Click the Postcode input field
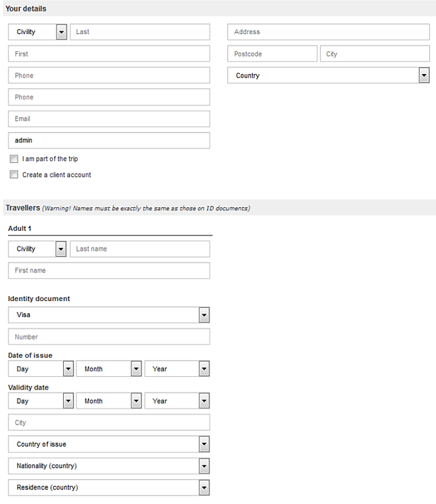Image resolution: width=436 pixels, height=504 pixels. click(x=272, y=54)
